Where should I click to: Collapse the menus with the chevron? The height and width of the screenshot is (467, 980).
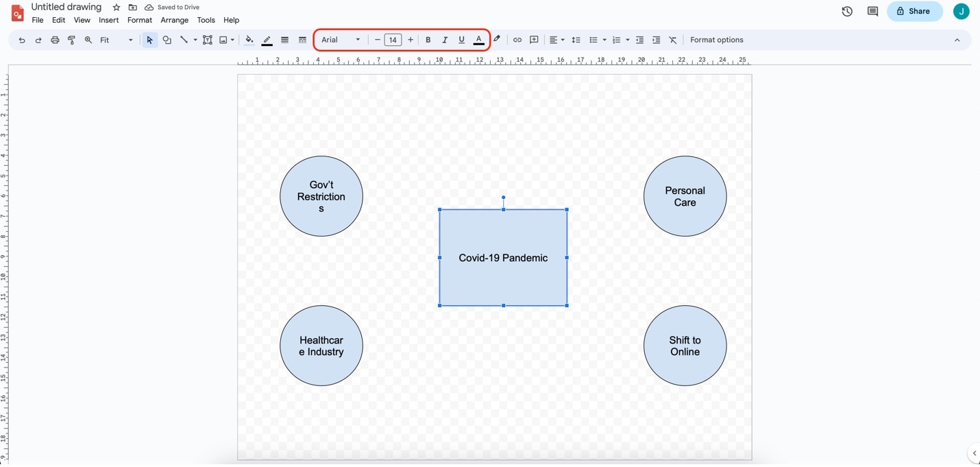[x=957, y=40]
